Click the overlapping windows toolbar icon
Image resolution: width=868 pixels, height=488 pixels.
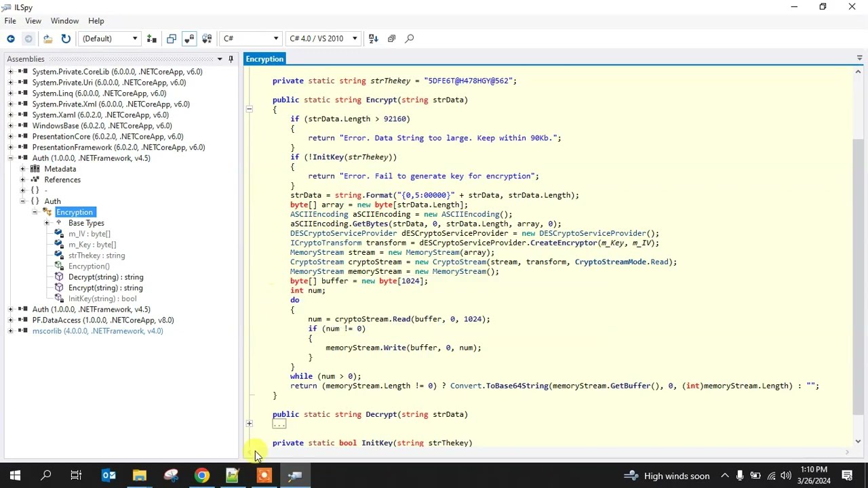pos(172,39)
